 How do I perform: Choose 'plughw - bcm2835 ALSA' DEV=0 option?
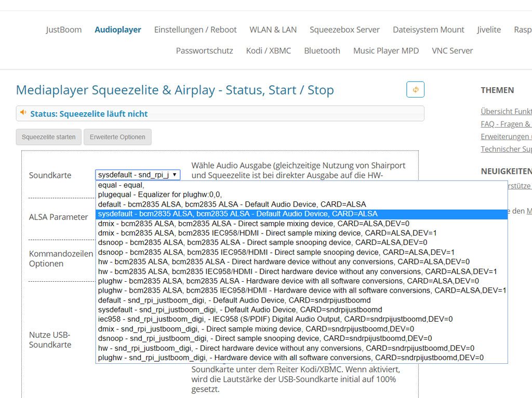pyautogui.click(x=302, y=281)
